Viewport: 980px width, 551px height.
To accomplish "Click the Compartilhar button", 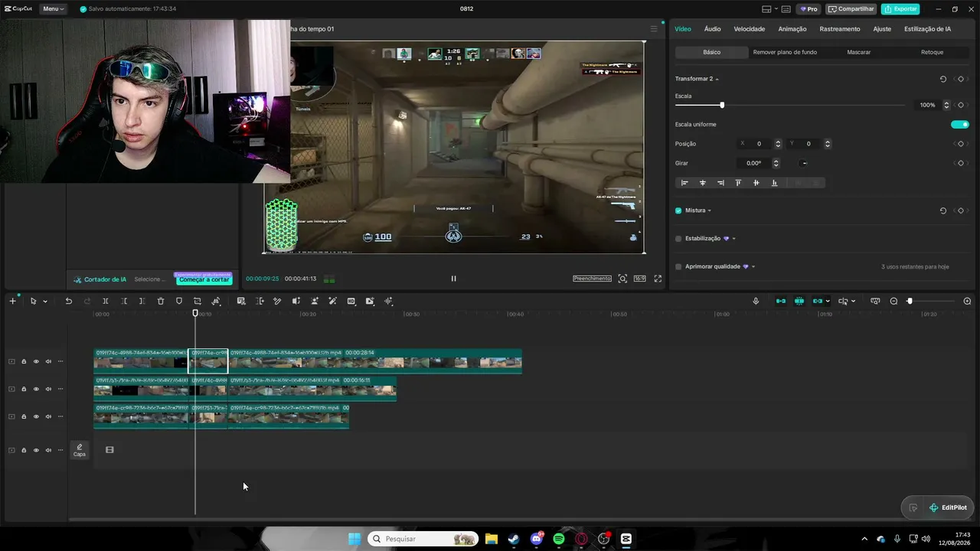I will [851, 9].
